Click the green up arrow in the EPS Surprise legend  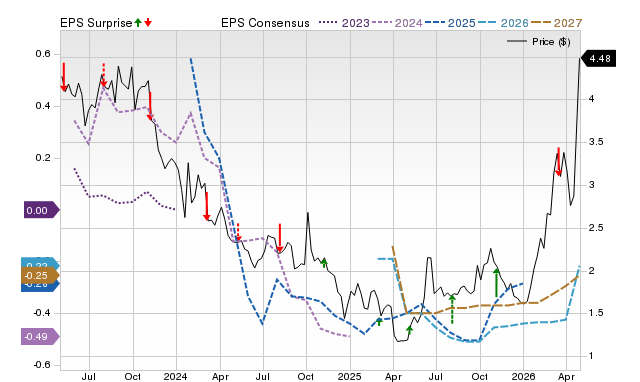tap(138, 22)
